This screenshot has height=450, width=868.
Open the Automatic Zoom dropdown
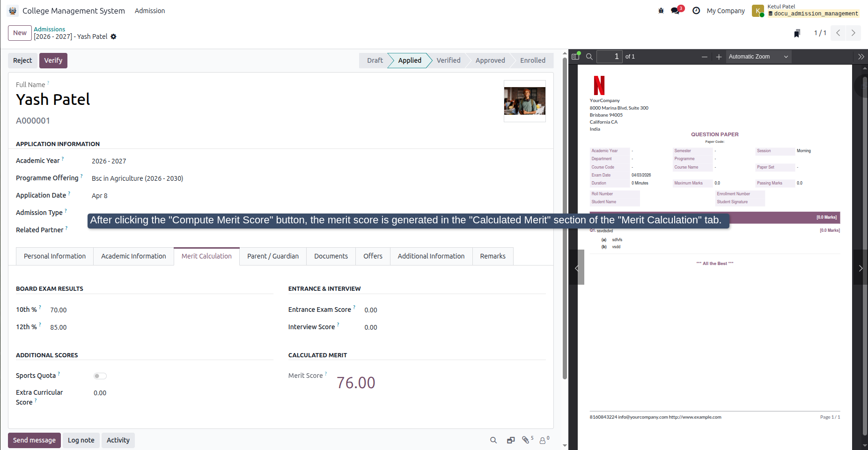[x=758, y=57]
